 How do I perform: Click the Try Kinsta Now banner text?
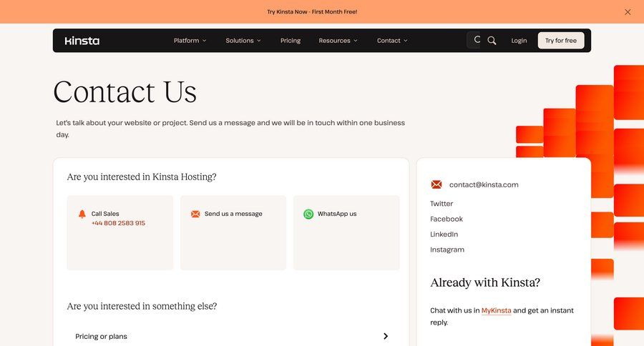312,12
